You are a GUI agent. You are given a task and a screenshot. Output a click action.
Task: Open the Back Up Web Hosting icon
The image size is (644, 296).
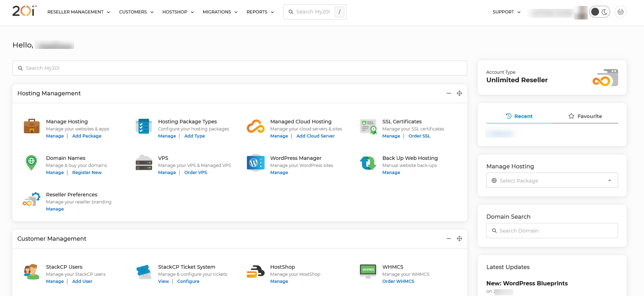point(368,163)
